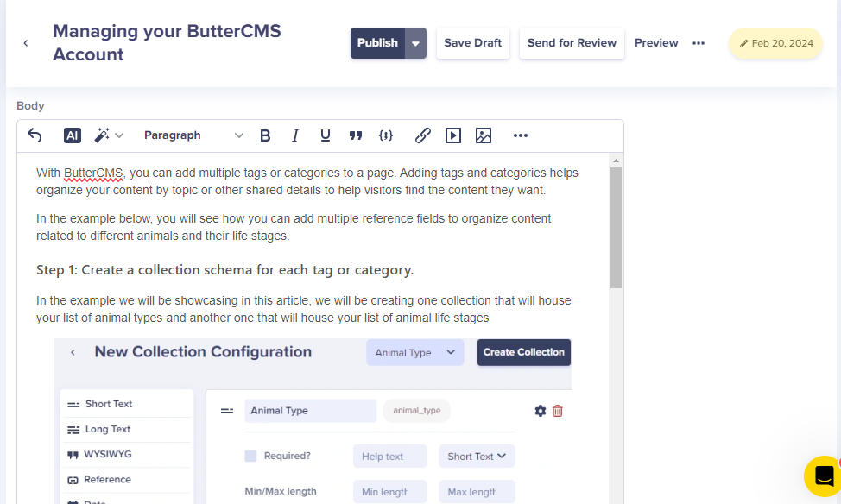The image size is (841, 504).
Task: Go back using the header arrow
Action: [26, 43]
